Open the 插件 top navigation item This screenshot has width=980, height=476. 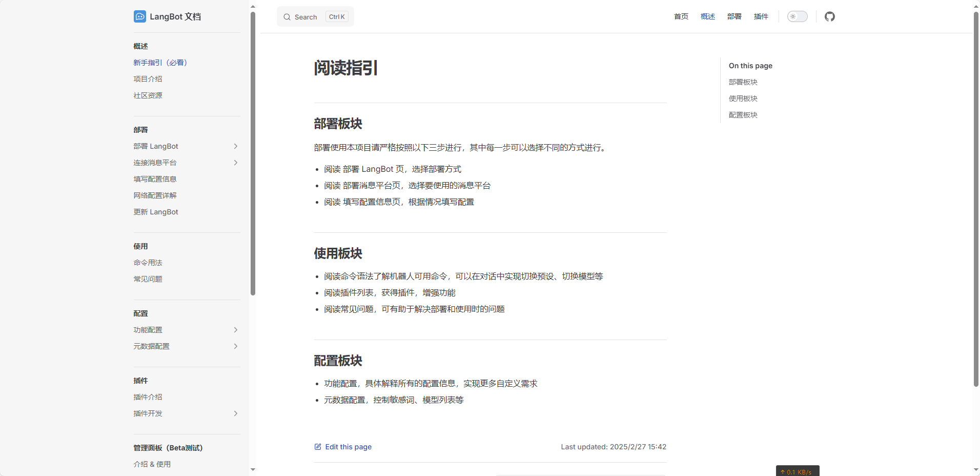coord(761,16)
